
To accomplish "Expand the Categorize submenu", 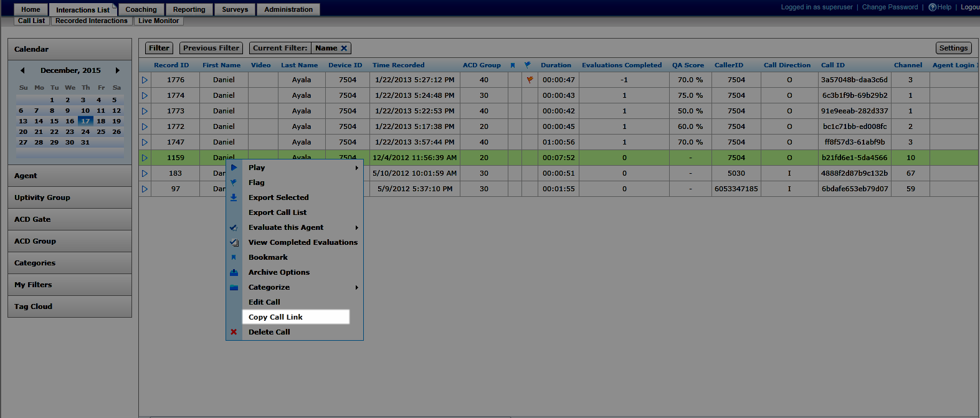I will 356,287.
